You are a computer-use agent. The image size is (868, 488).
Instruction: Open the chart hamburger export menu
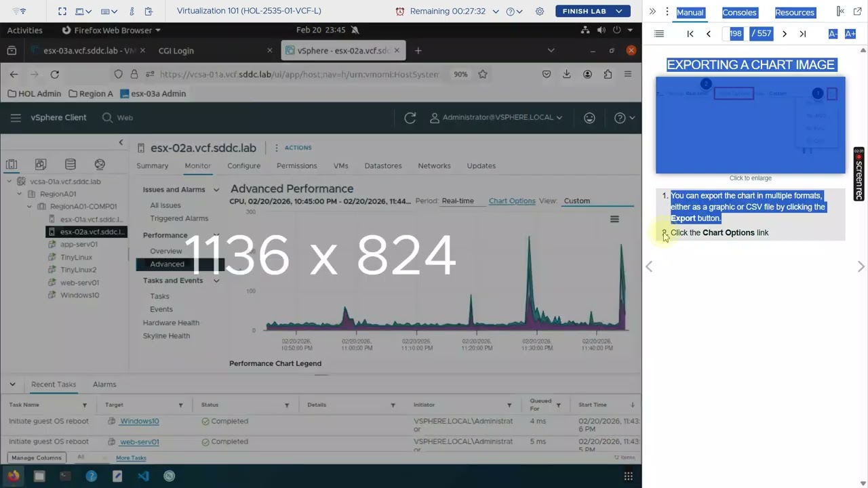(x=614, y=219)
